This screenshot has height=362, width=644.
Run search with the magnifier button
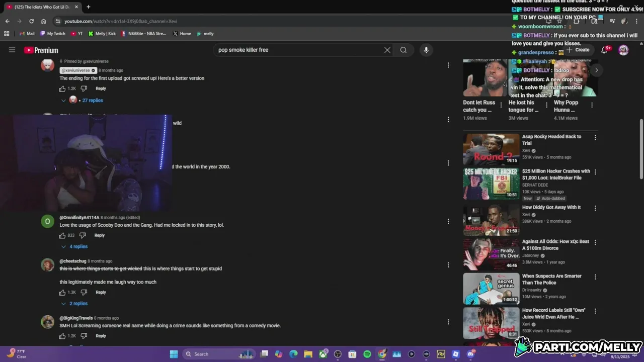(x=404, y=50)
